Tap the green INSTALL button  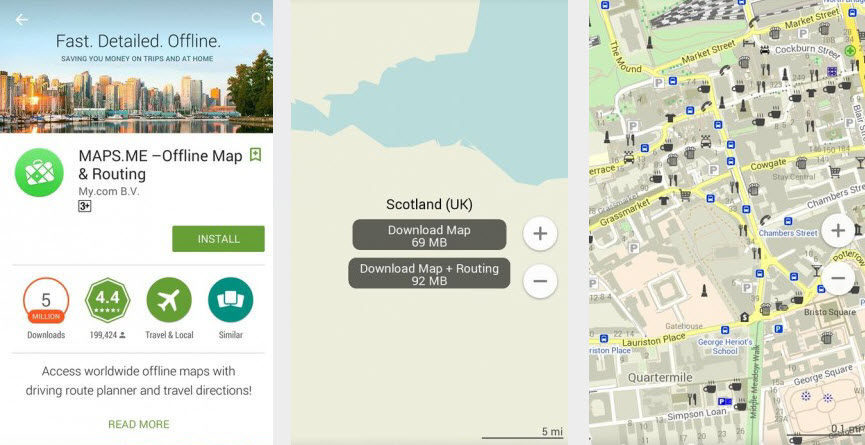click(x=218, y=239)
